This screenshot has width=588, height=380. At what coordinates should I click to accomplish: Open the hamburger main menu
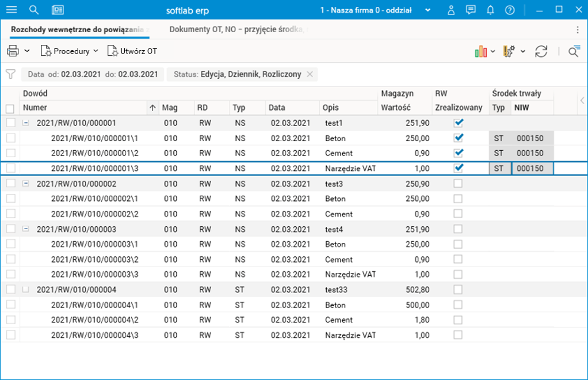point(12,10)
